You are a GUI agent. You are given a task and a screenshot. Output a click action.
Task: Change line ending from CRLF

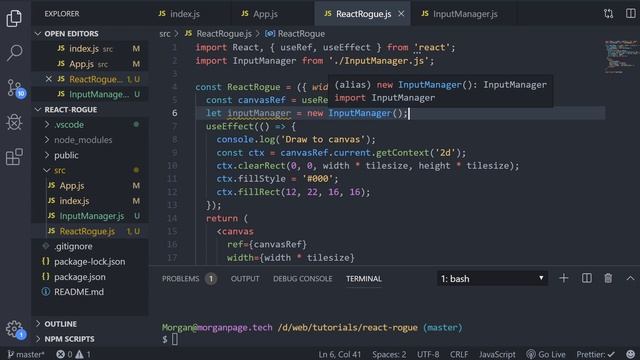click(459, 354)
